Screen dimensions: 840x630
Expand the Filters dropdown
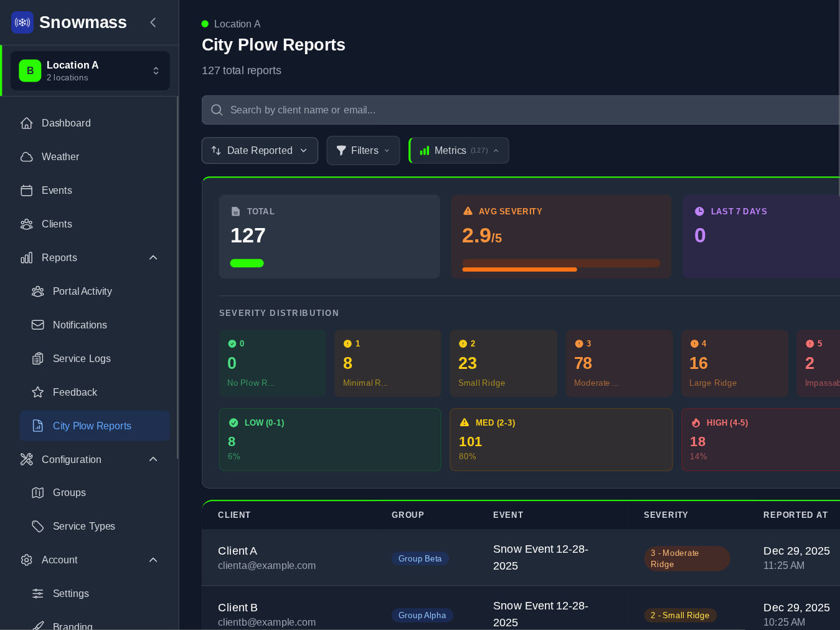pyautogui.click(x=363, y=151)
